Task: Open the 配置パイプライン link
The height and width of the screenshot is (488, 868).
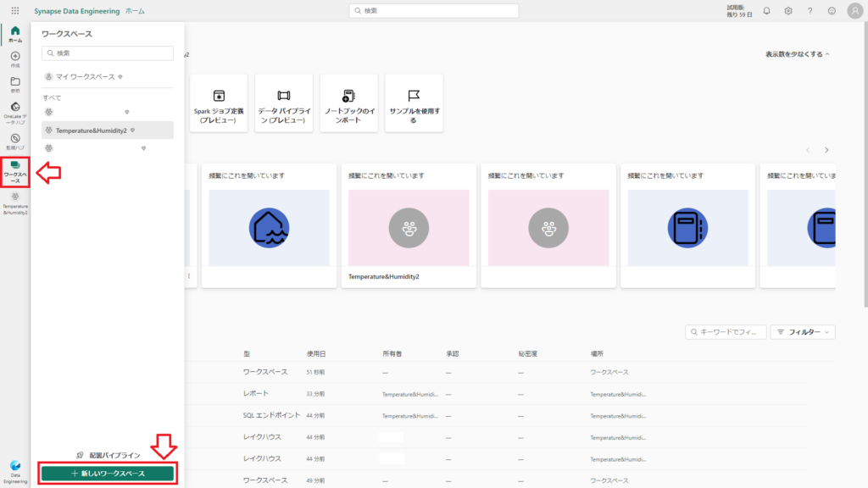Action: coord(108,455)
